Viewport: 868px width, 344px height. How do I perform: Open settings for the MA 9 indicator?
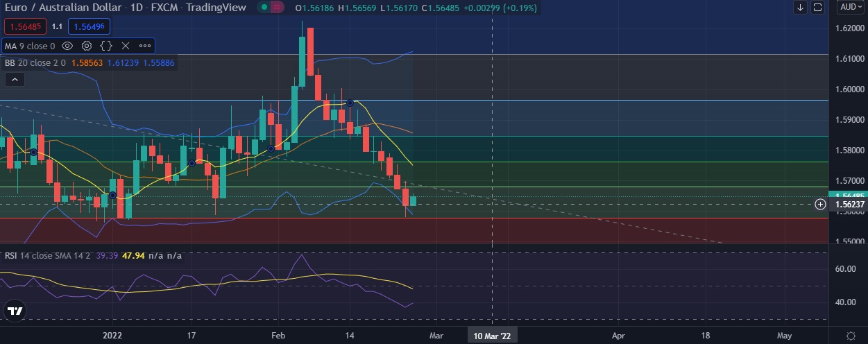[x=87, y=46]
